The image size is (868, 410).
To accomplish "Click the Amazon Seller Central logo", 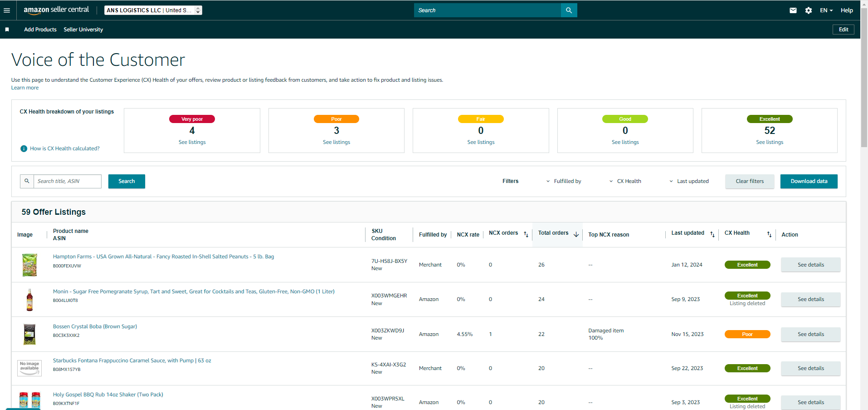I will [x=56, y=10].
